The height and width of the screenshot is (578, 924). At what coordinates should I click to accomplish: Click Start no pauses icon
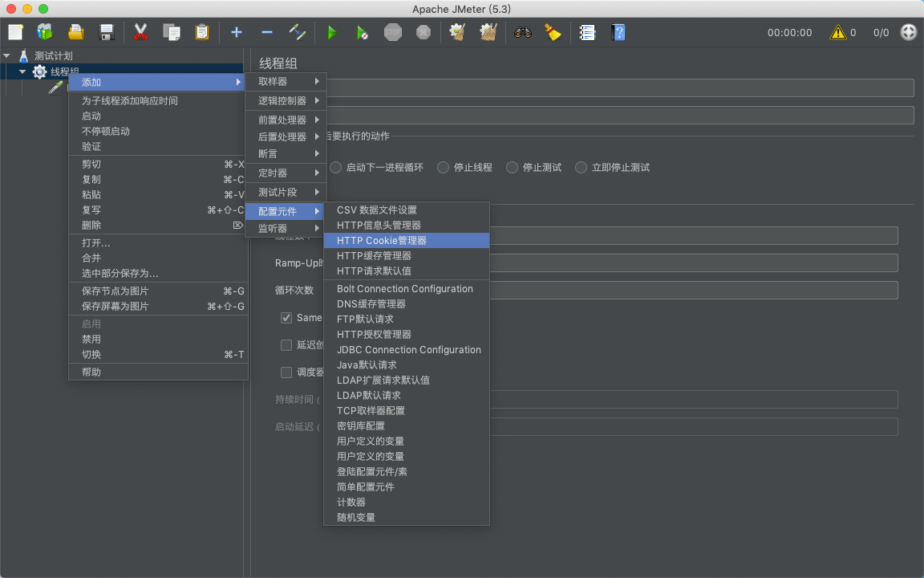362,32
